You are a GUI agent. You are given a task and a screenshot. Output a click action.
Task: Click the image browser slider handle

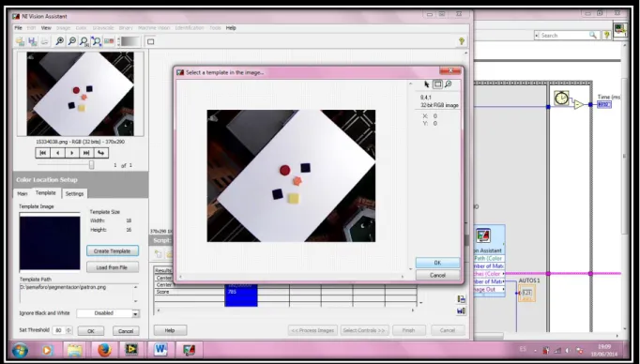click(x=91, y=164)
